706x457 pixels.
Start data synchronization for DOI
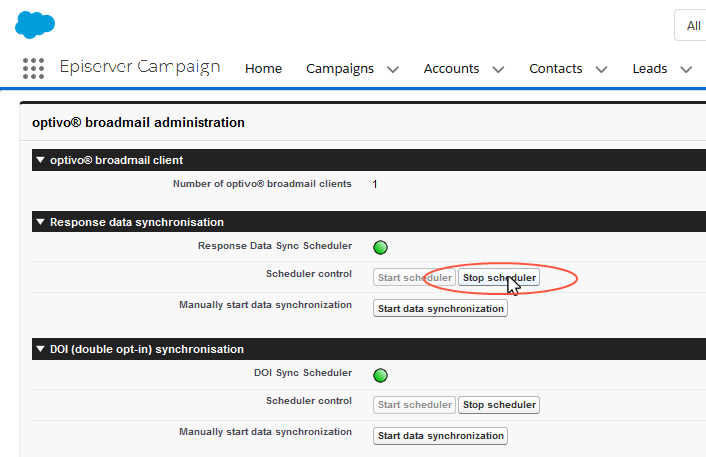pos(440,436)
